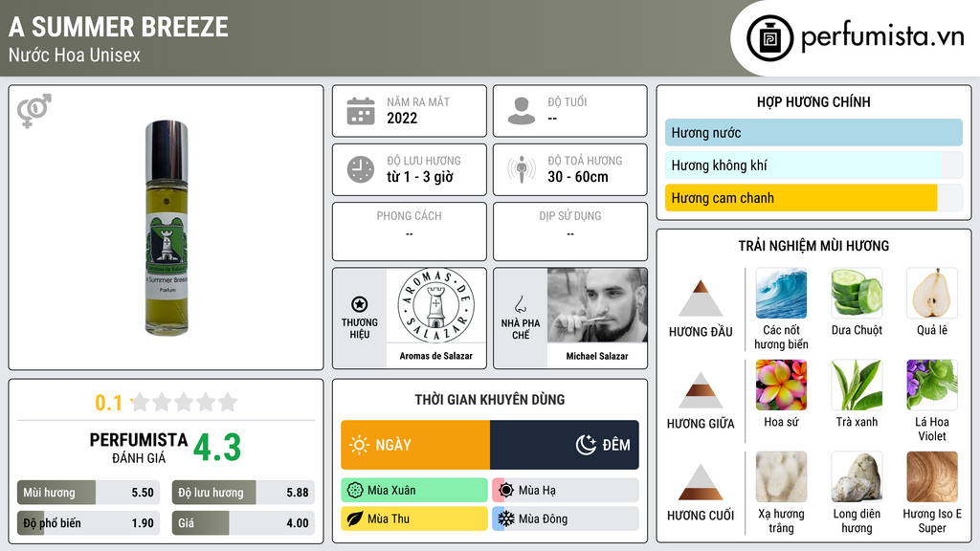Click the moon icon in the Đêm bar

tap(586, 445)
